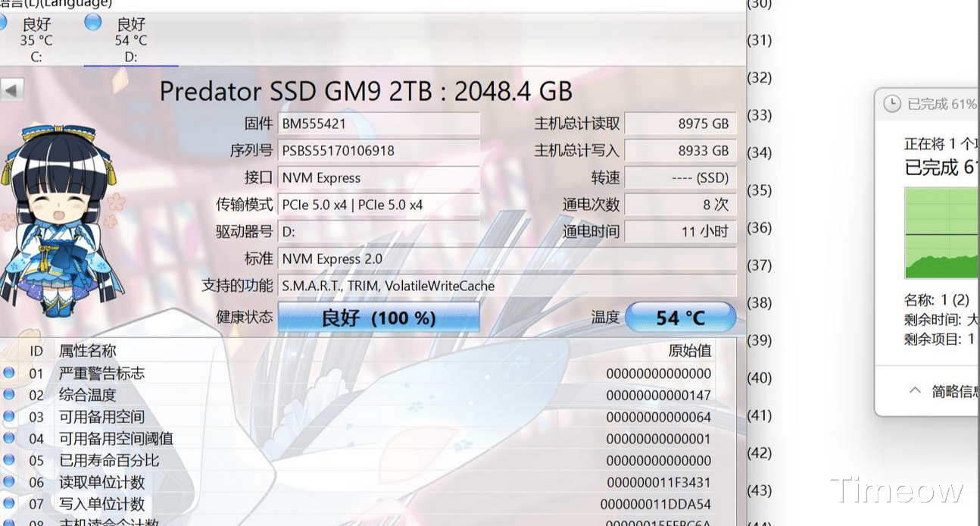980x526 pixels.
Task: Click the blue dot next to 综合温度 row
Action: pyautogui.click(x=8, y=395)
